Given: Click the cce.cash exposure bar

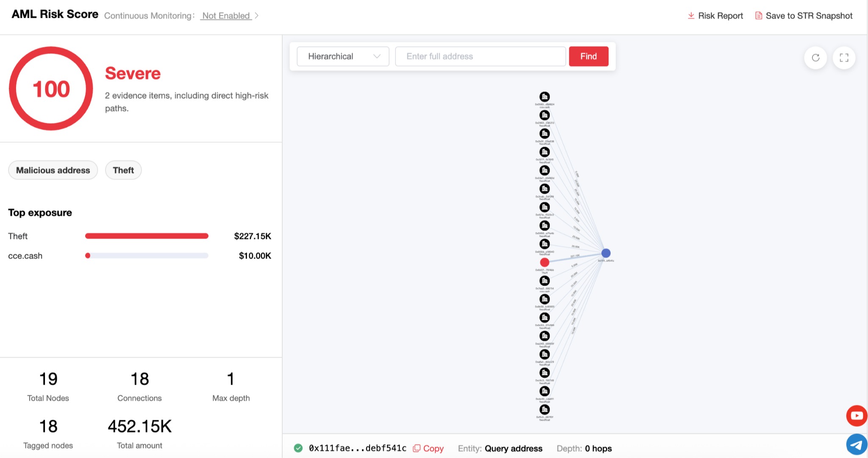Looking at the screenshot, I should click(147, 255).
